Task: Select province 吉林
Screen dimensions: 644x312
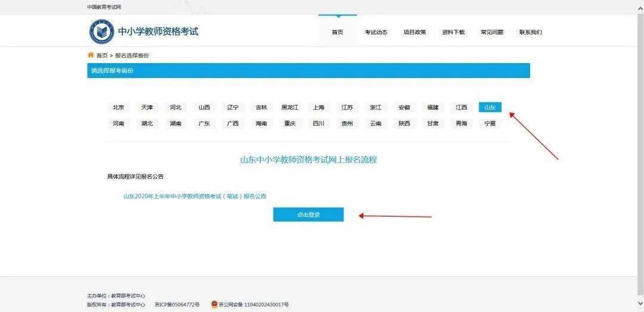Action: tap(261, 107)
